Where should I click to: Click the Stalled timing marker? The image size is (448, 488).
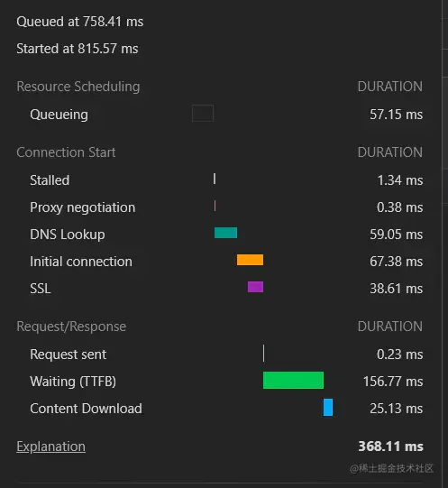tap(215, 179)
